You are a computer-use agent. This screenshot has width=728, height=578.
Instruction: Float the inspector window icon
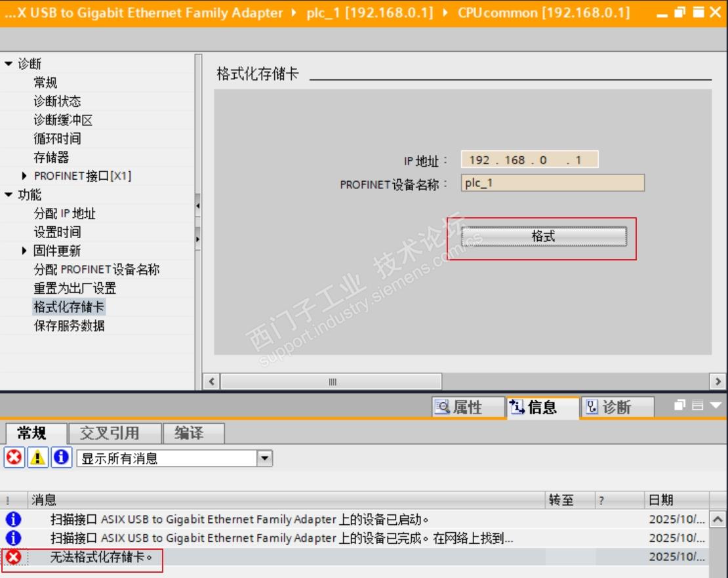679,405
